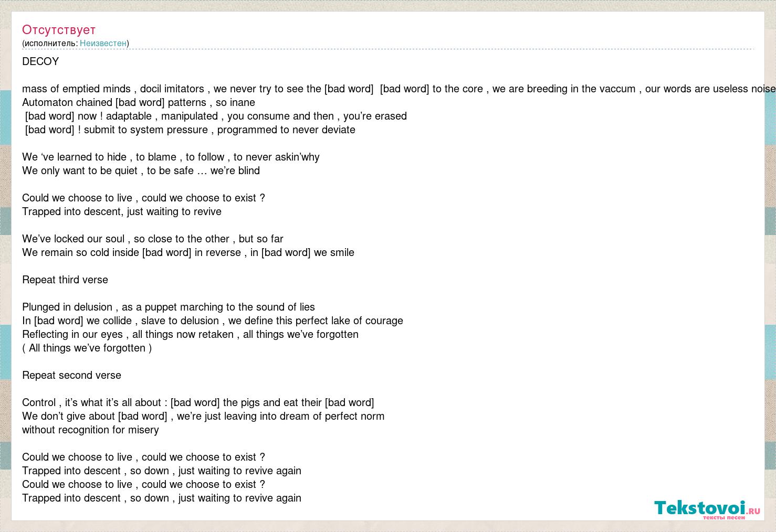Screen dimensions: 776x532
Task: Click the 'Repeat second verse' line
Action: tap(71, 375)
